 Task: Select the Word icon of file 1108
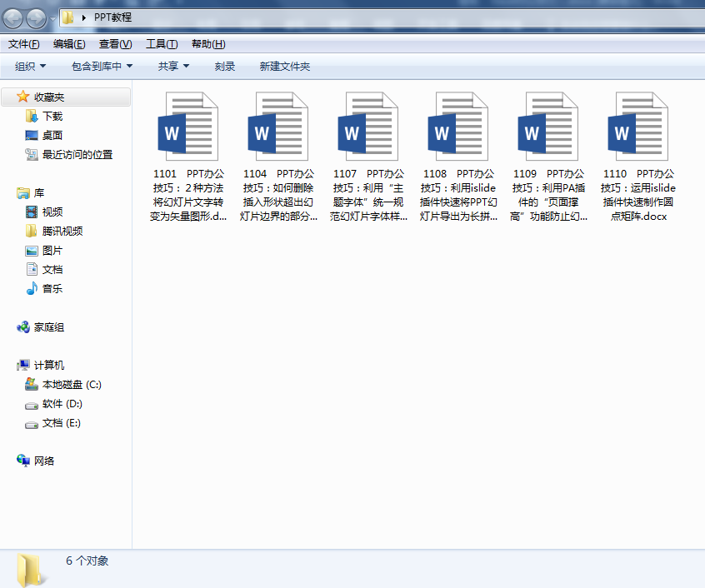click(x=457, y=127)
